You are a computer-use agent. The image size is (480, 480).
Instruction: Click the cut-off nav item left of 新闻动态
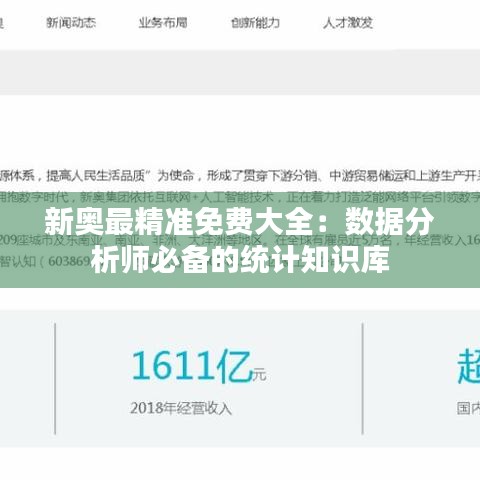pyautogui.click(x=1, y=23)
